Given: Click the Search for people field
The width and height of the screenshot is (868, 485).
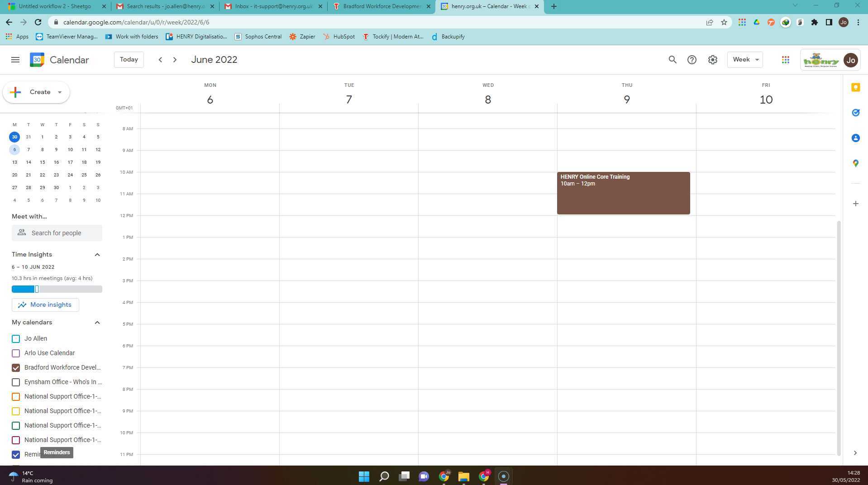Looking at the screenshot, I should [57, 233].
